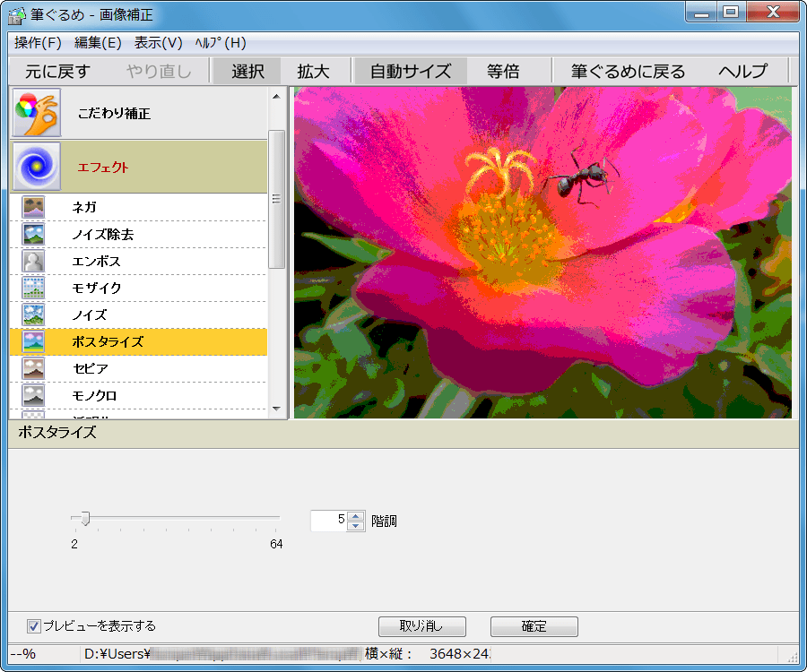The image size is (807, 672).
Task: Click the flower preview image
Action: pos(543,253)
